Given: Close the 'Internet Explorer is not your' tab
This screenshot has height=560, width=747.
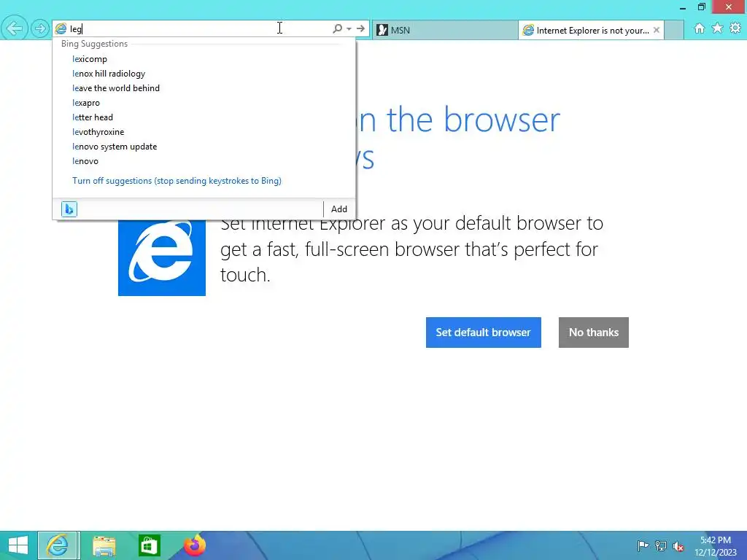Looking at the screenshot, I should coord(657,30).
